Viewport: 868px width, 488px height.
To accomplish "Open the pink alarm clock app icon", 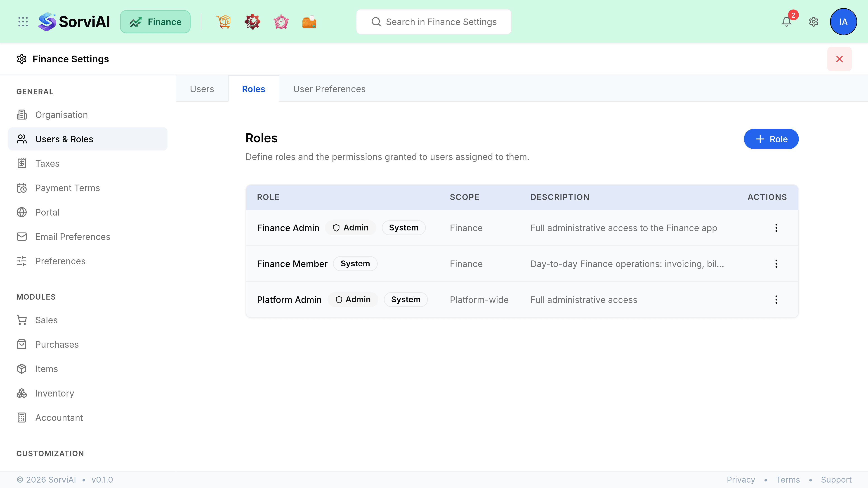I will click(x=281, y=22).
